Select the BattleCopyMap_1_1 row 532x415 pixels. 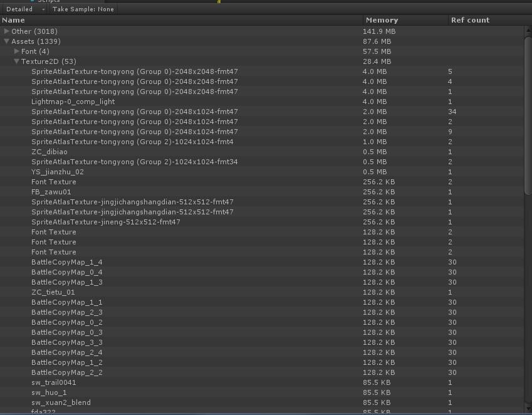point(262,302)
